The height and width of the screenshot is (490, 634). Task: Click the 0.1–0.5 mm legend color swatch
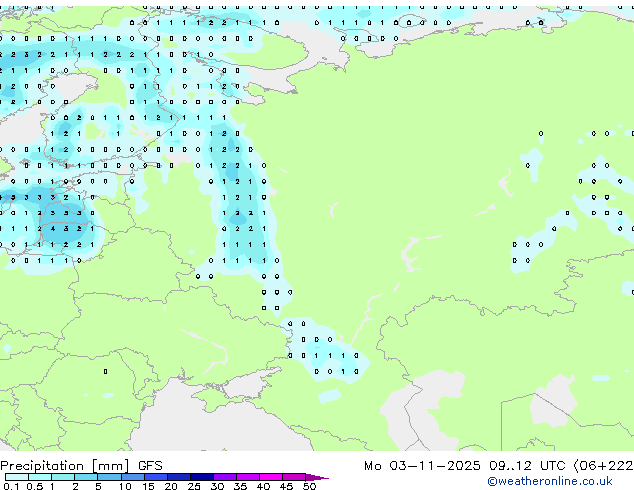click(17, 477)
